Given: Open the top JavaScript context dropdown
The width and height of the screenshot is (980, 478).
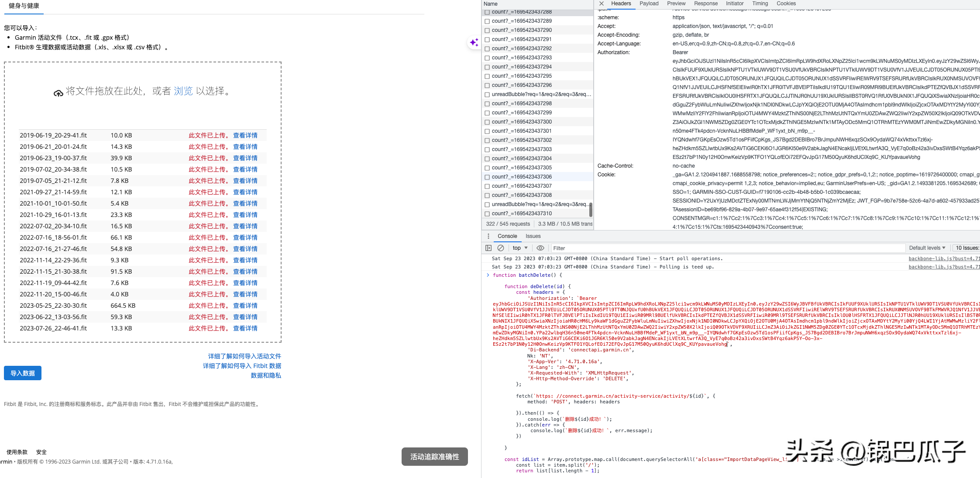Looking at the screenshot, I should tap(520, 248).
